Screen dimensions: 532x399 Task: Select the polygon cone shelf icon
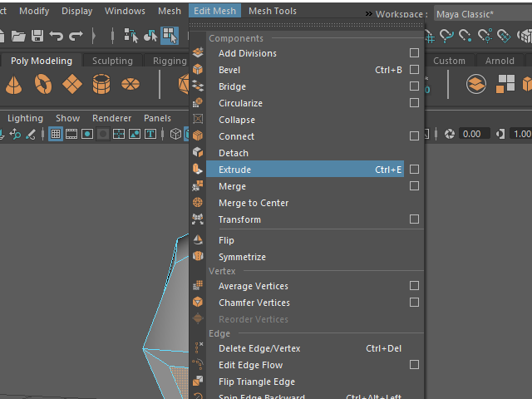[14, 85]
